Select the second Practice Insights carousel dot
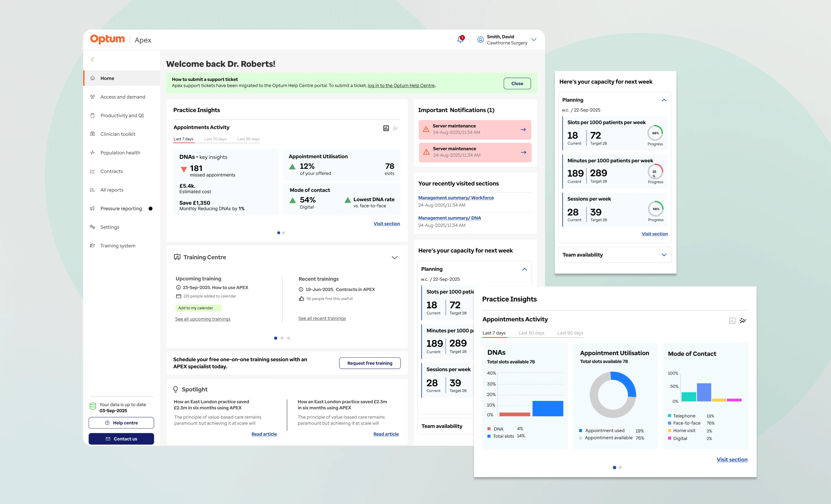Viewport: 831px width, 504px height. (x=283, y=233)
